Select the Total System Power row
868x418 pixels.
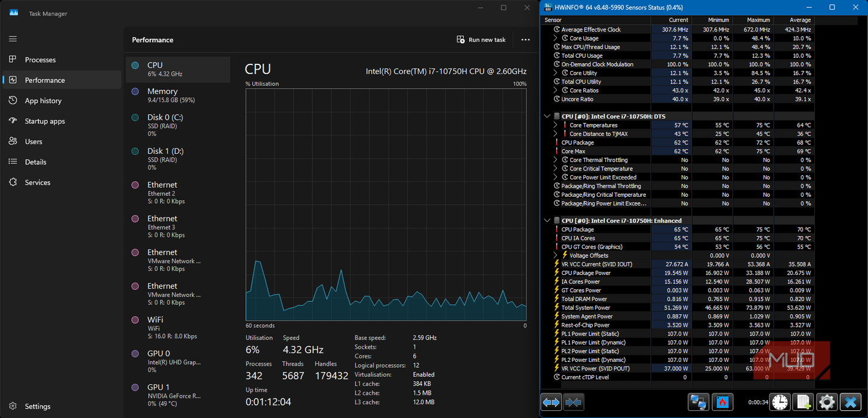coord(678,308)
